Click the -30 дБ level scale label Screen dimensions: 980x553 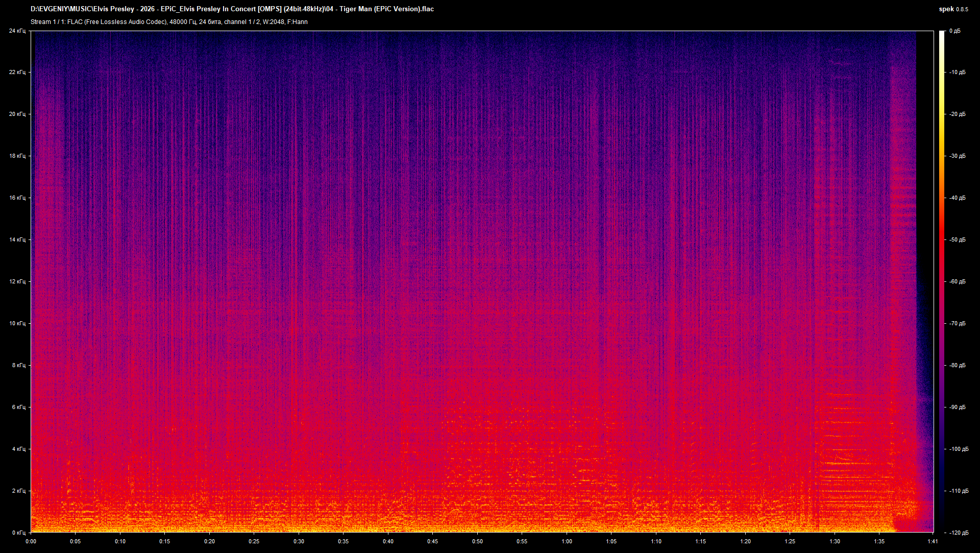click(957, 156)
